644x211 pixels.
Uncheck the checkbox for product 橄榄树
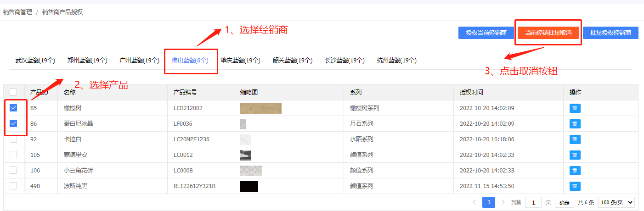(x=13, y=108)
